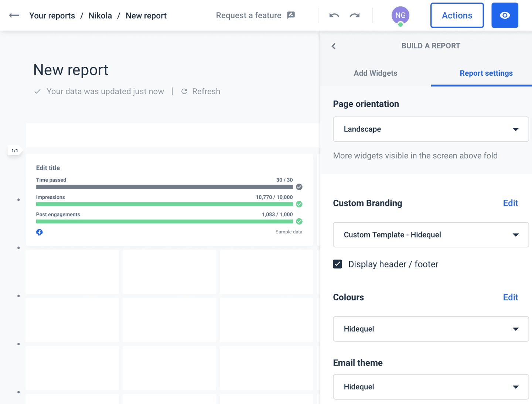Expand the Email theme dropdown
The width and height of the screenshot is (532, 404).
pyautogui.click(x=431, y=387)
